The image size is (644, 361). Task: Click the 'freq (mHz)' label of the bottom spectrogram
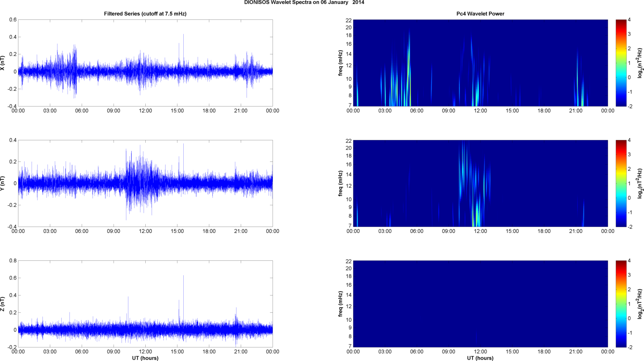[340, 304]
